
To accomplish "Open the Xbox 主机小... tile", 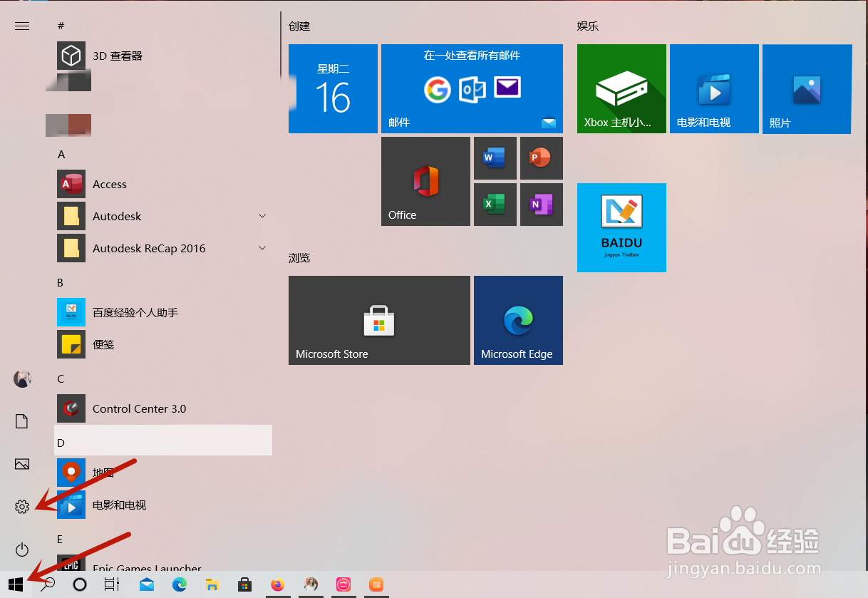I will (621, 88).
